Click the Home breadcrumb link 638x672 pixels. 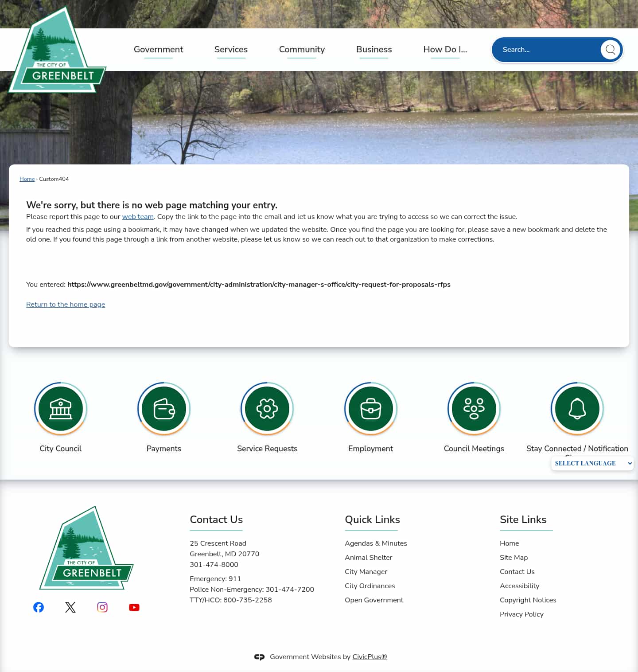[x=27, y=179]
